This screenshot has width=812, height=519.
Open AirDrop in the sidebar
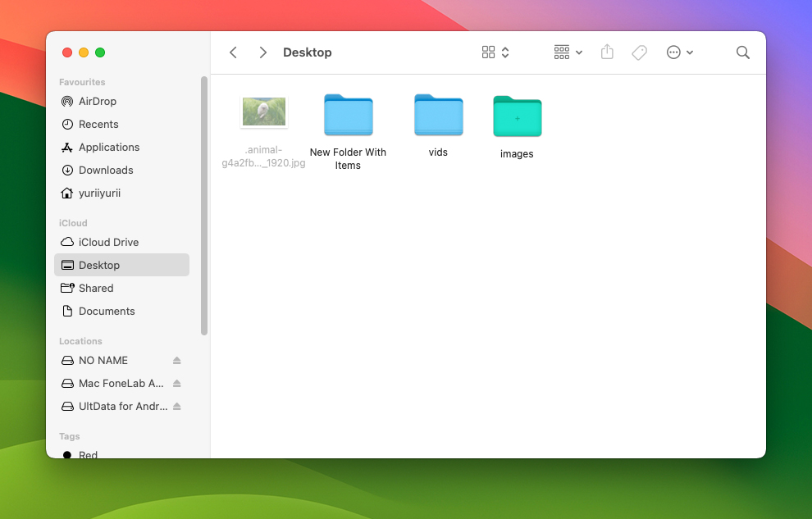[121, 102]
